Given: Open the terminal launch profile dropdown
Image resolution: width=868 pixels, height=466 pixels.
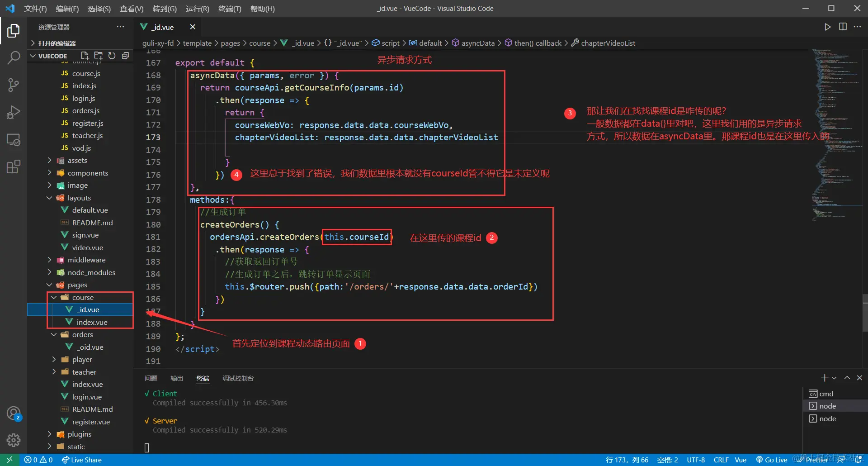Looking at the screenshot, I should (834, 378).
